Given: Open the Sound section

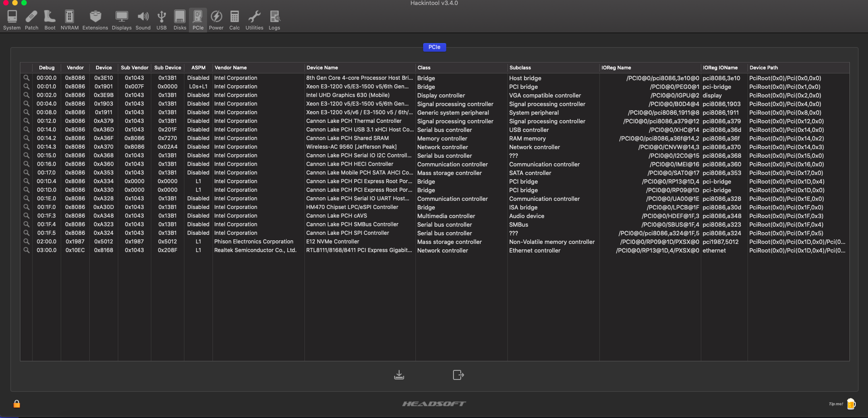Looking at the screenshot, I should pyautogui.click(x=143, y=20).
